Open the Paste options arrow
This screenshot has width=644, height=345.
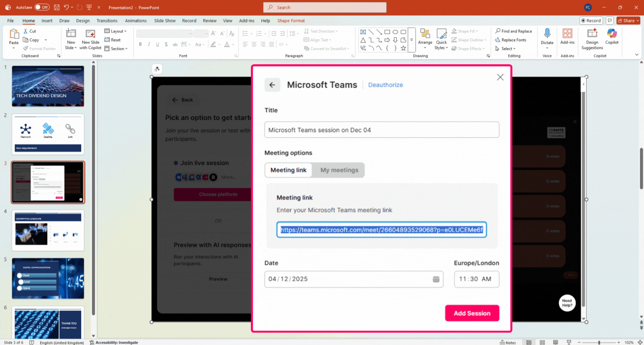pos(14,48)
